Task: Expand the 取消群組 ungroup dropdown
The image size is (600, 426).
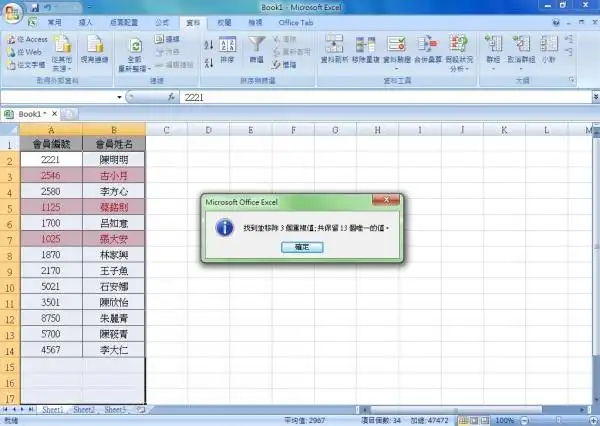Action: point(521,69)
